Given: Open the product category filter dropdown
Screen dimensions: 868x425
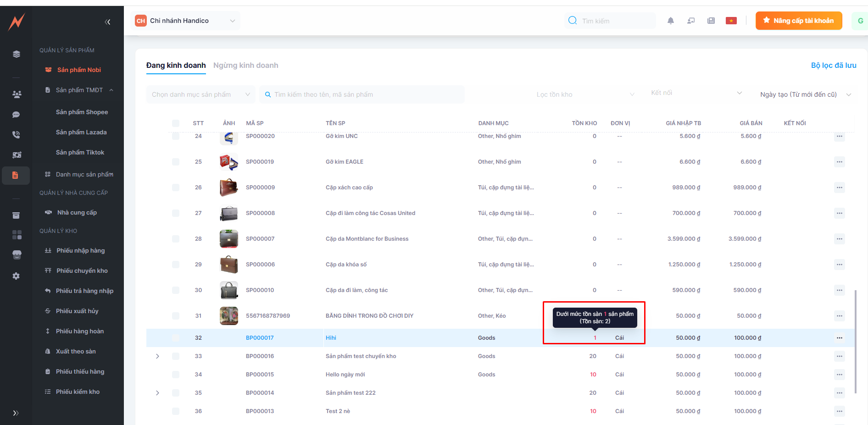Looking at the screenshot, I should click(x=200, y=94).
